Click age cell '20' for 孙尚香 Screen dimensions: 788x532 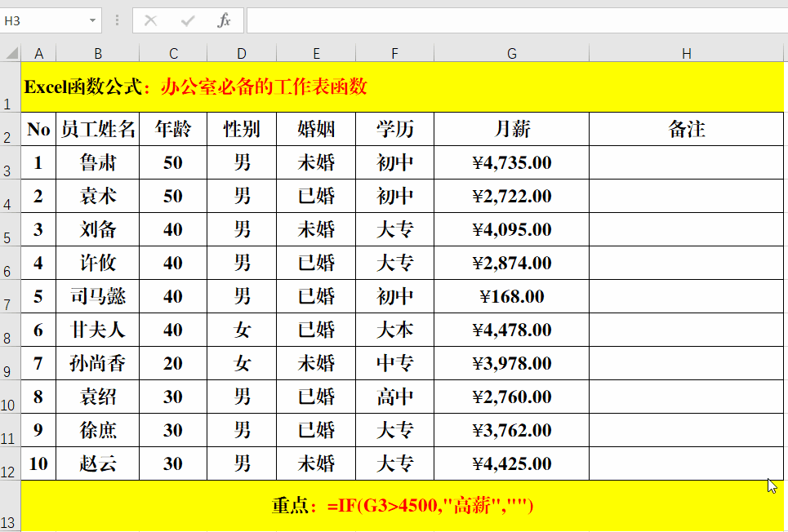coord(173,363)
